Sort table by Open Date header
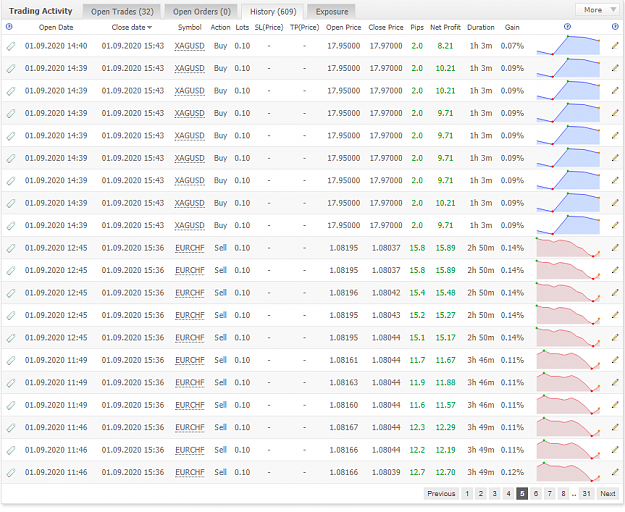The height and width of the screenshot is (512, 625). click(56, 27)
